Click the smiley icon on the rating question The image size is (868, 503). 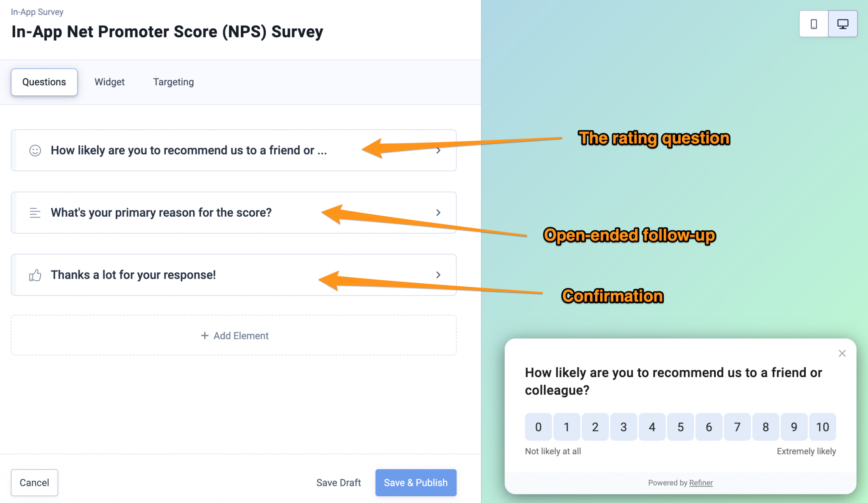pos(36,150)
